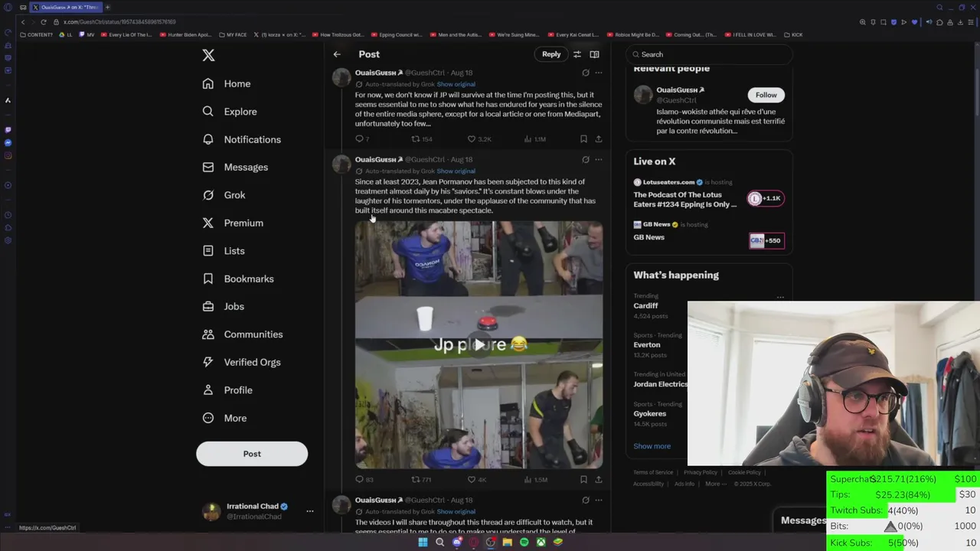Image resolution: width=980 pixels, height=551 pixels.
Task: Open more options on the 'Since at least 2023' post
Action: coord(599,159)
